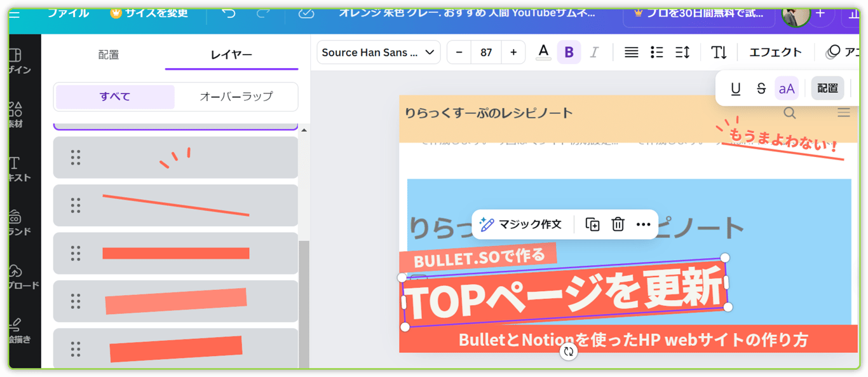Increase font size with plus button
The image size is (868, 377).
tap(513, 52)
